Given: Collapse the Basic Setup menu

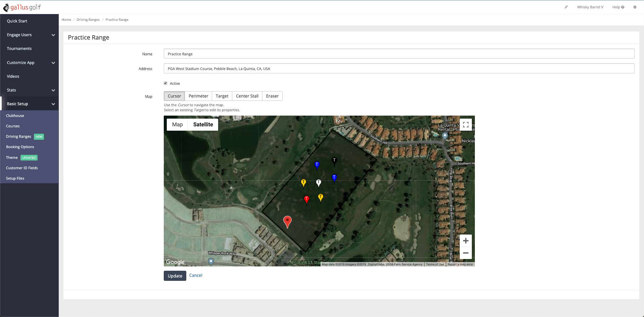Looking at the screenshot, I should [x=30, y=104].
